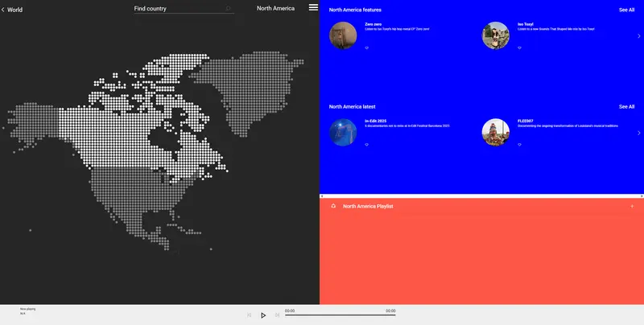Image resolution: width=644 pixels, height=325 pixels.
Task: See All North America features
Action: point(626,10)
